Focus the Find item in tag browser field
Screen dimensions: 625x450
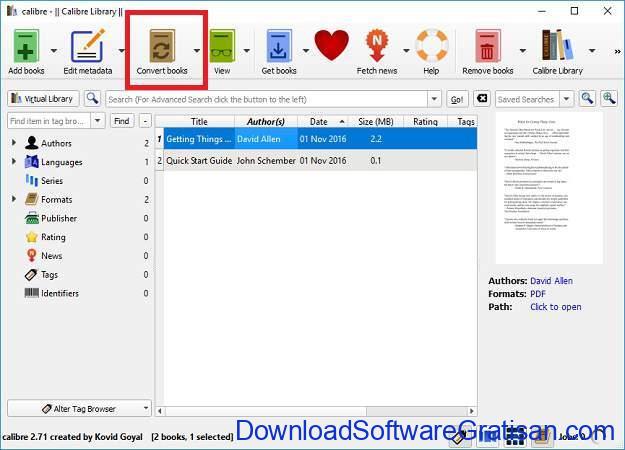49,120
